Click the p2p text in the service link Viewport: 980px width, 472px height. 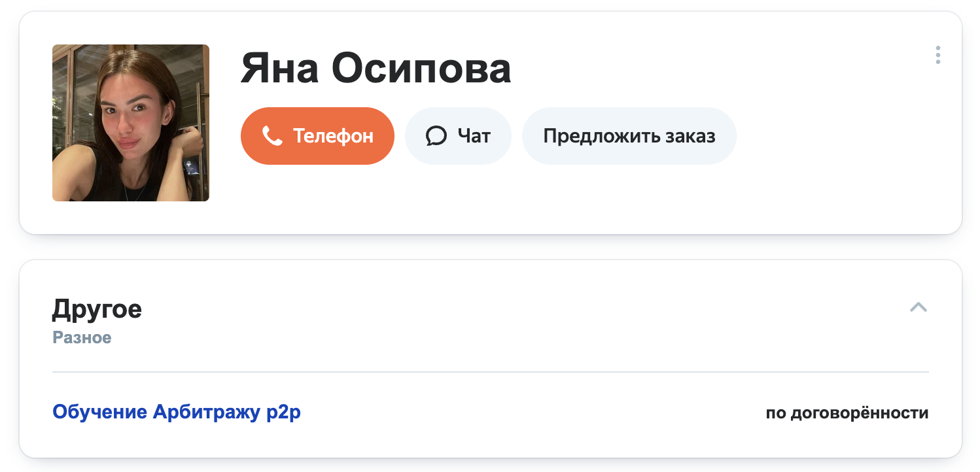coord(284,413)
